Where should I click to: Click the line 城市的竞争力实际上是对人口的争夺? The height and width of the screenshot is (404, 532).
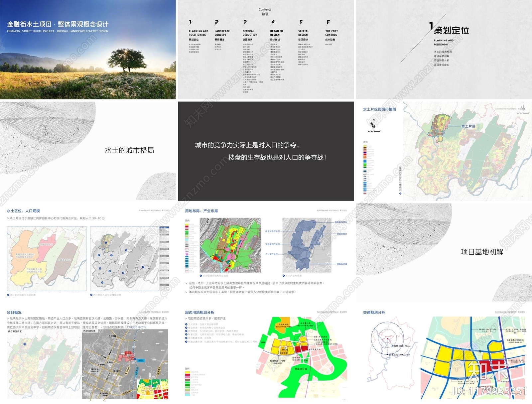pyautogui.click(x=247, y=145)
